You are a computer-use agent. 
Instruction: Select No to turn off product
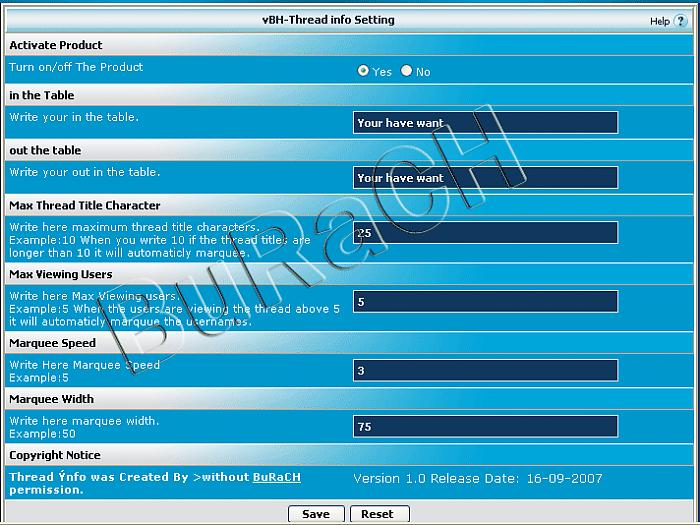[x=406, y=71]
